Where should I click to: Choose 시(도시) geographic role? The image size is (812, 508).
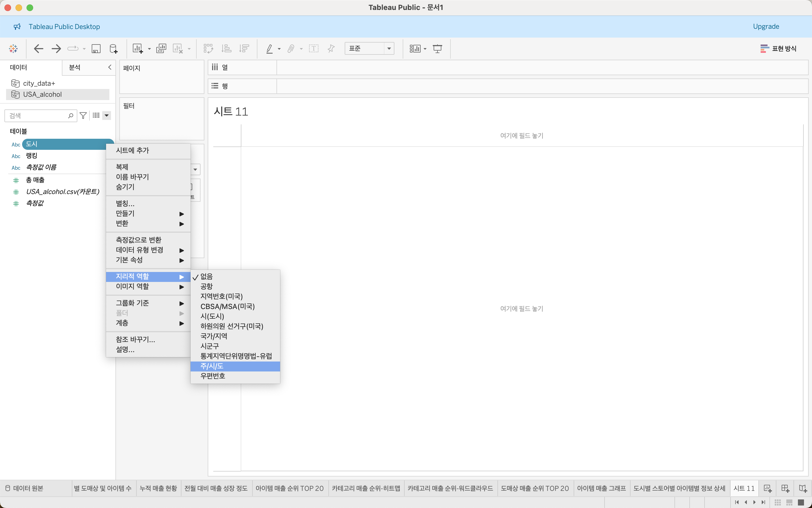(x=212, y=316)
